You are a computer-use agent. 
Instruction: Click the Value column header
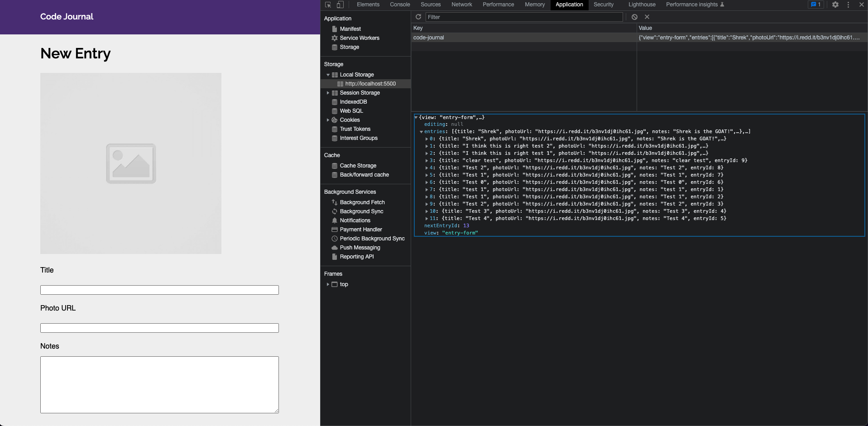tap(752, 28)
